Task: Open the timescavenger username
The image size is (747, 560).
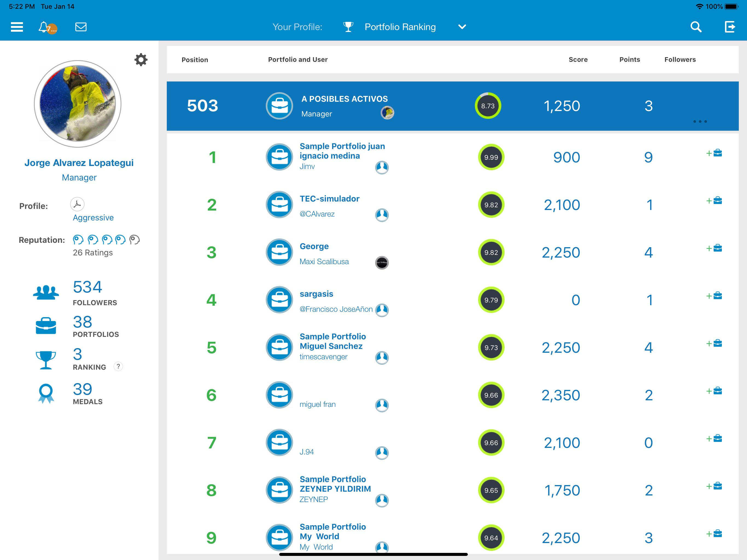Action: tap(323, 357)
